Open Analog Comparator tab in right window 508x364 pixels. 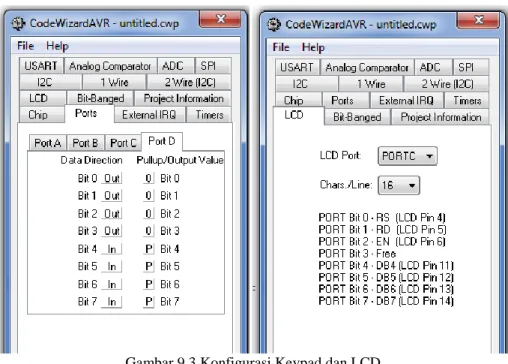coord(367,68)
